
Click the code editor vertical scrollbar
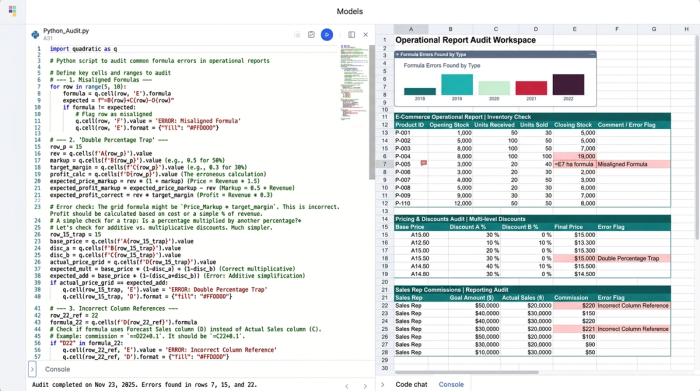(x=372, y=112)
